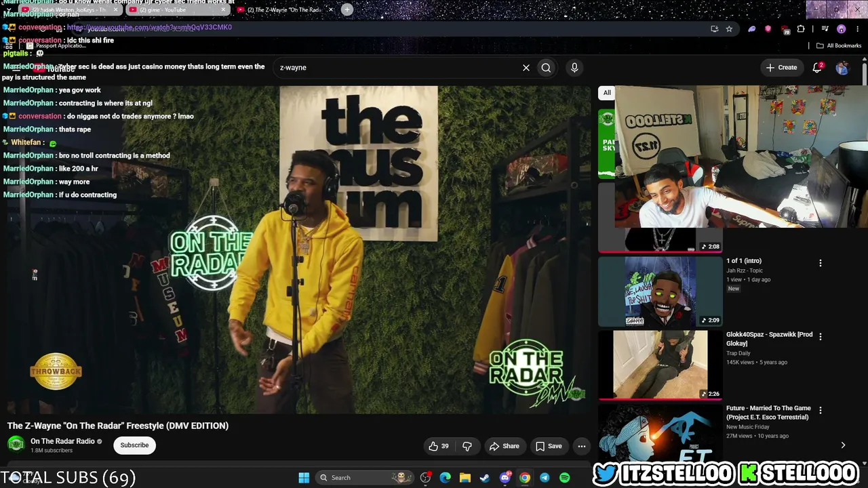Select the 'All' filter chip
The width and height of the screenshot is (868, 488).
607,93
